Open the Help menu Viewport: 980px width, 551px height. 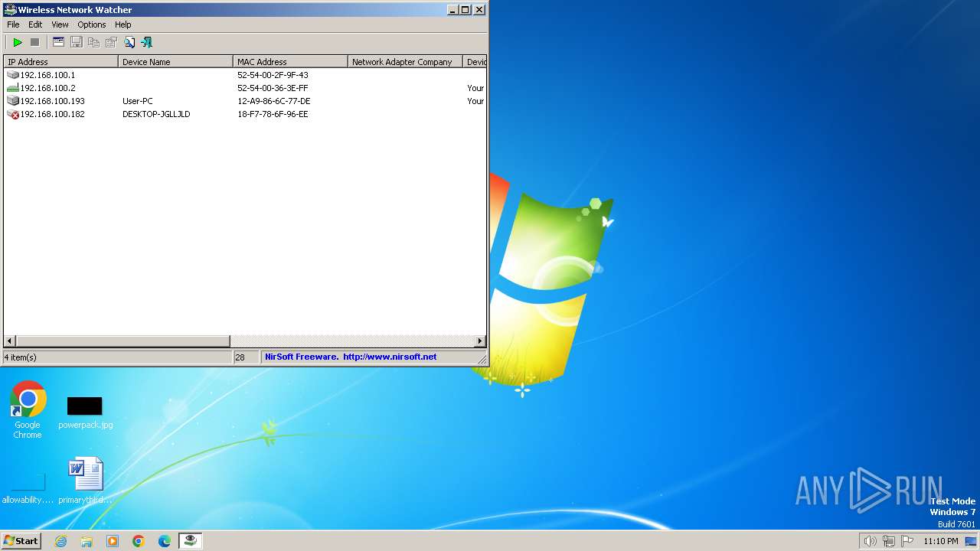pyautogui.click(x=123, y=24)
